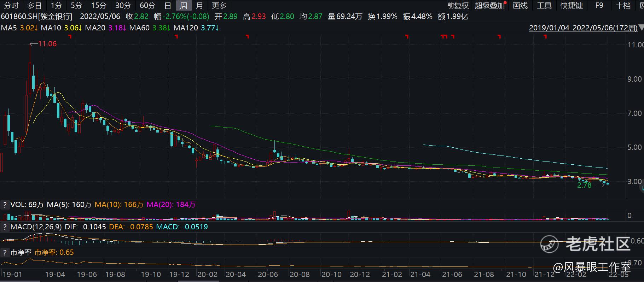Click the DEA: -0.0785 value

pyautogui.click(x=131, y=227)
